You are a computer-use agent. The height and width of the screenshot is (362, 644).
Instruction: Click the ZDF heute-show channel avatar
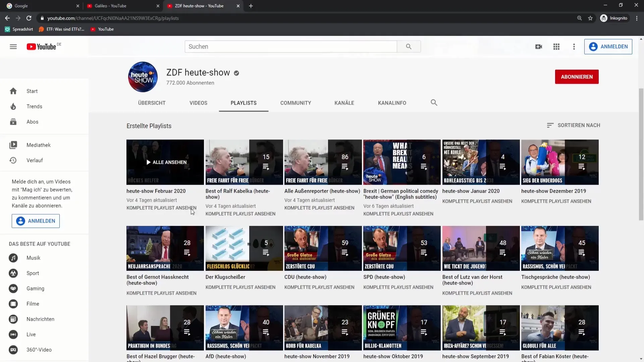click(143, 77)
